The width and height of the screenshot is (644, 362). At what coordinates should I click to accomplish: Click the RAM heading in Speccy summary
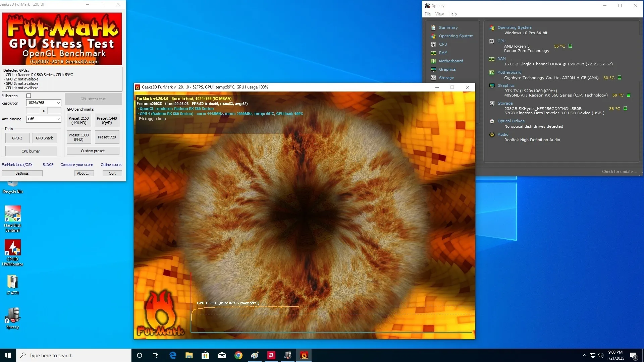[501, 59]
